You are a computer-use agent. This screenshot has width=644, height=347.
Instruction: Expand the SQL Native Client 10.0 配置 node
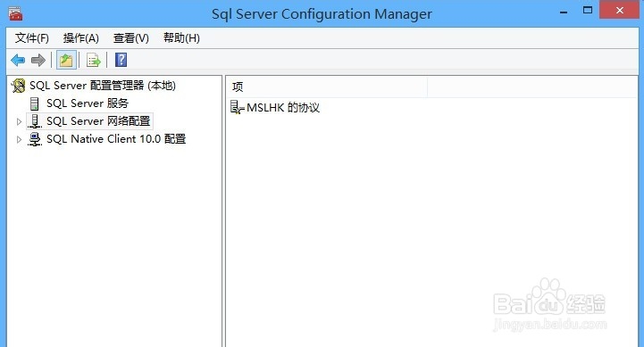point(19,139)
